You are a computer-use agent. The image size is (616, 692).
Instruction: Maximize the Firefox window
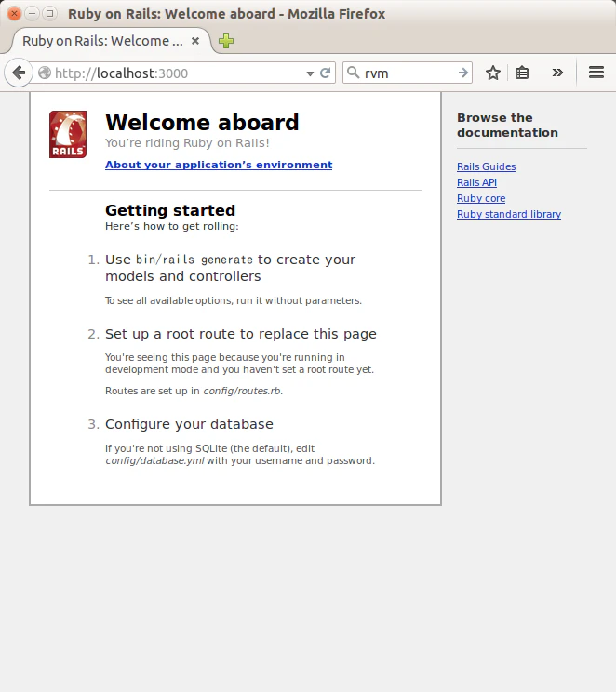point(50,14)
